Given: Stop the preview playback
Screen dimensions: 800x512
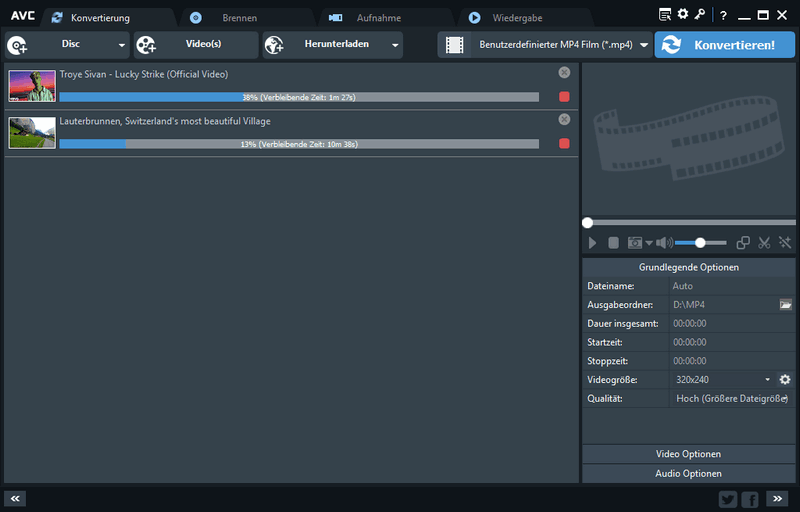Looking at the screenshot, I should tap(613, 243).
